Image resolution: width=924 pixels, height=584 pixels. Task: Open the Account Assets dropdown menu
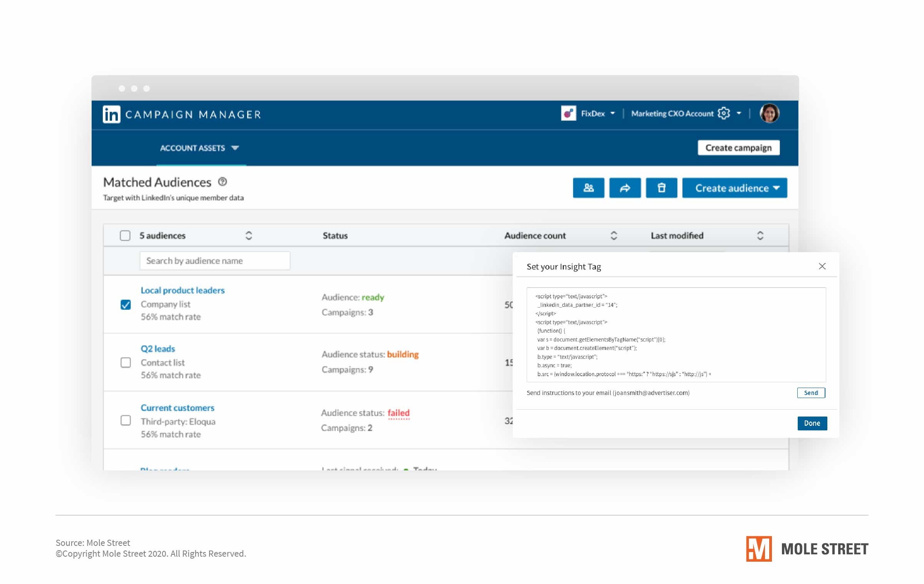point(199,148)
